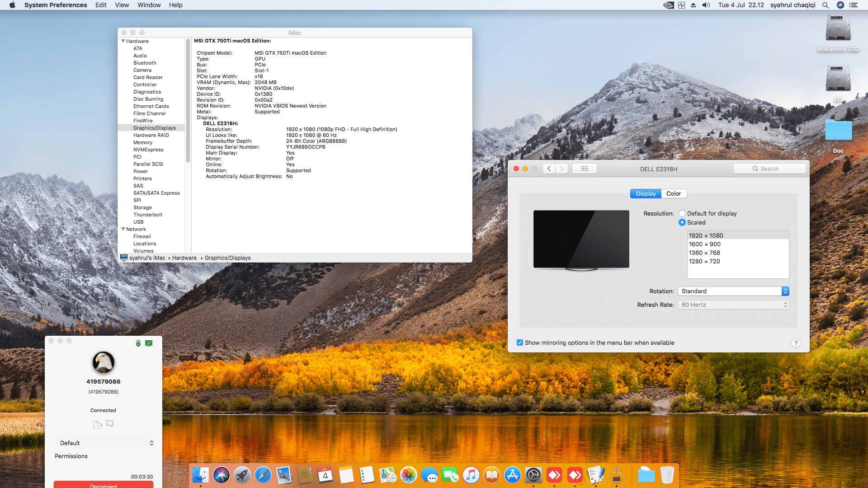The image size is (868, 488).
Task: Open the help question mark button
Action: [796, 343]
